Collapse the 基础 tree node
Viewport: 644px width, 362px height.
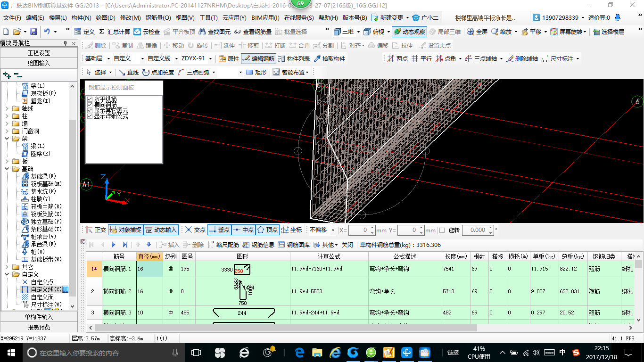pos(8,169)
